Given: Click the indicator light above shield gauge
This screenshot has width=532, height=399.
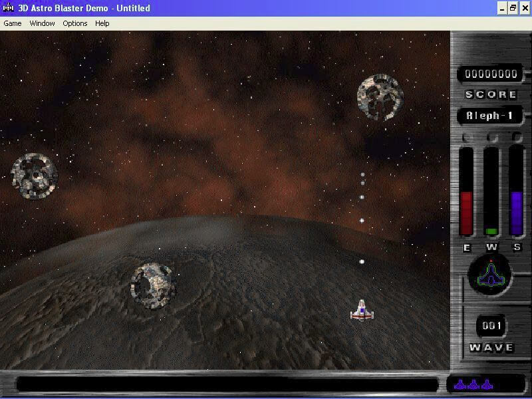Looking at the screenshot, I should point(517,136).
